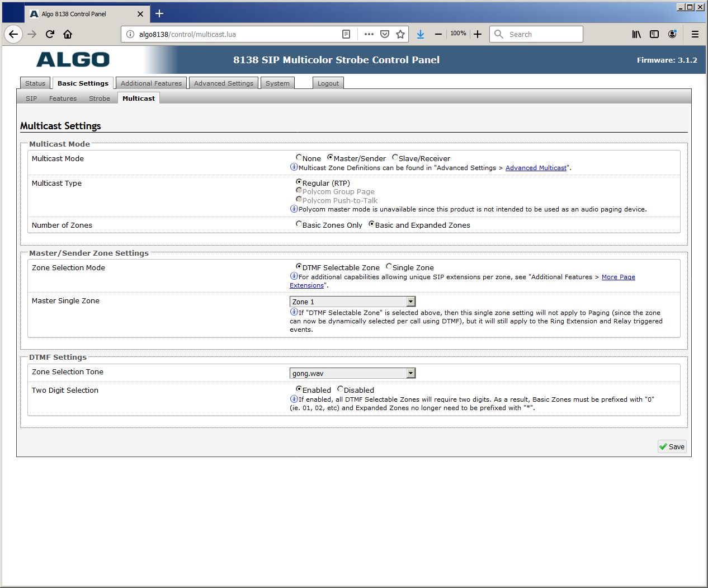Follow the Advanced Multicast link
The height and width of the screenshot is (588, 708).
tap(536, 168)
